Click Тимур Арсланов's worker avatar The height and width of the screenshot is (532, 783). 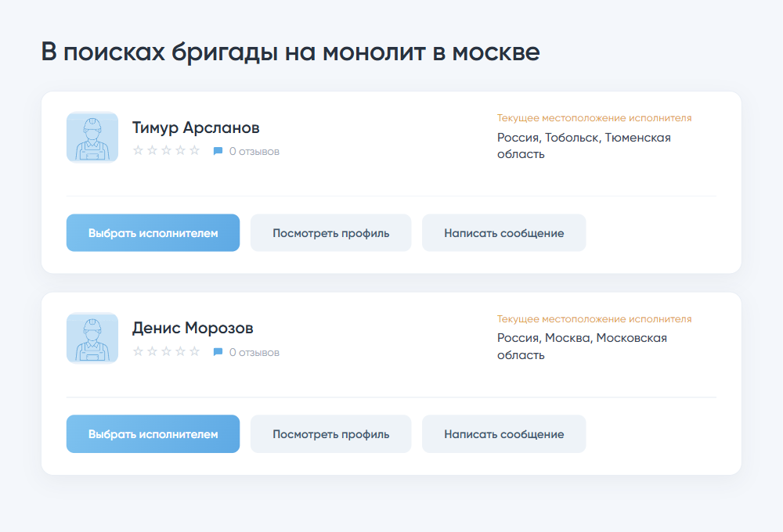coord(92,137)
